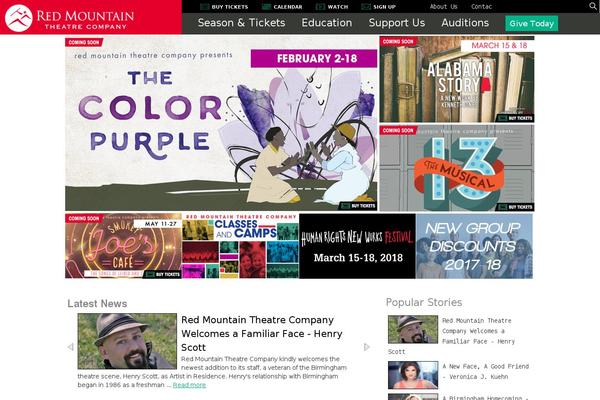Go to previous news story arrow
This screenshot has width=600, height=400.
70,347
